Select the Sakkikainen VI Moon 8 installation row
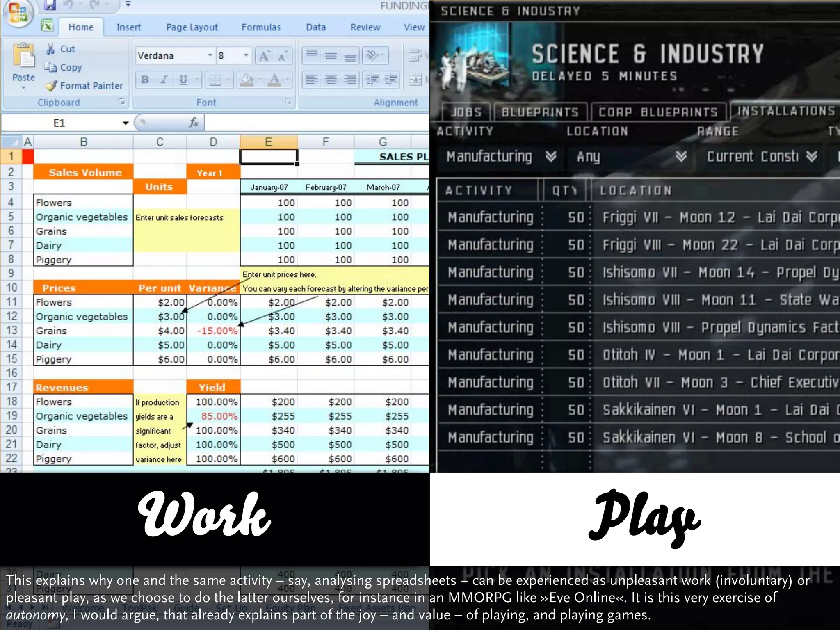Image resolution: width=840 pixels, height=630 pixels. click(x=639, y=437)
